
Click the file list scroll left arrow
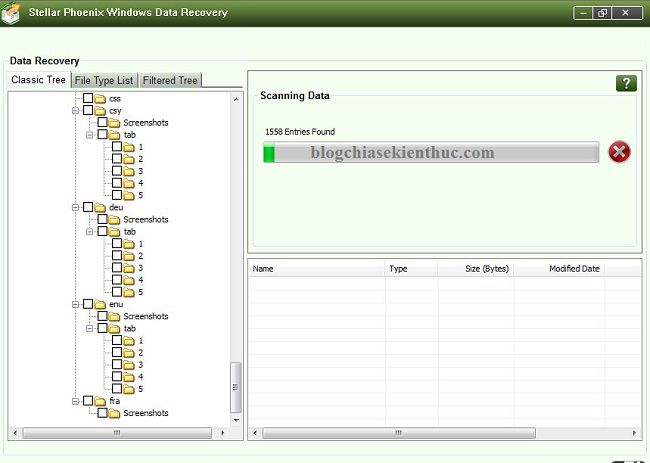[x=255, y=433]
